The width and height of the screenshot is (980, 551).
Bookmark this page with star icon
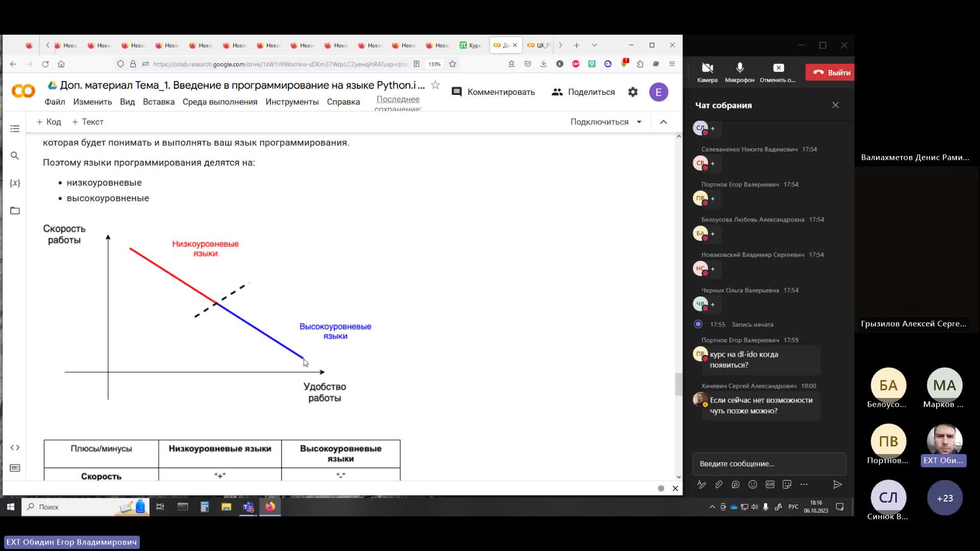(x=452, y=64)
